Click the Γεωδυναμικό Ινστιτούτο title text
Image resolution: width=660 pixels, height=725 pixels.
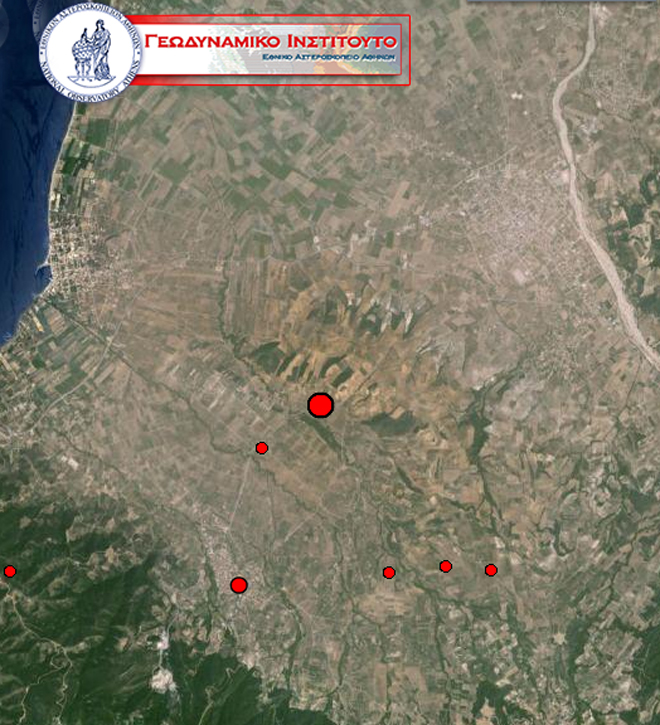271,41
